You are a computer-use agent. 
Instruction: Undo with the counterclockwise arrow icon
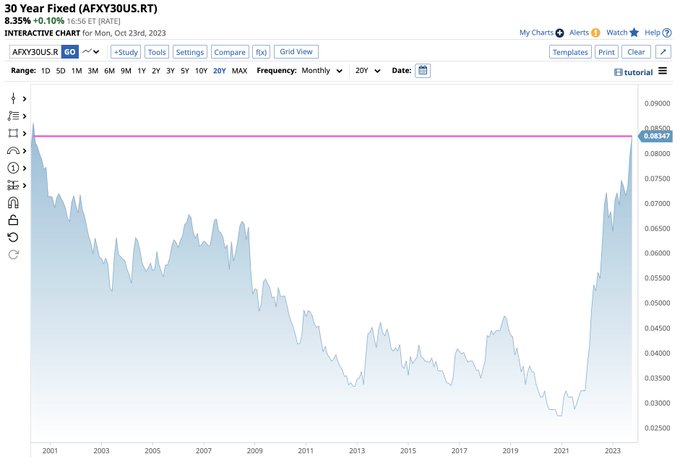coord(13,238)
